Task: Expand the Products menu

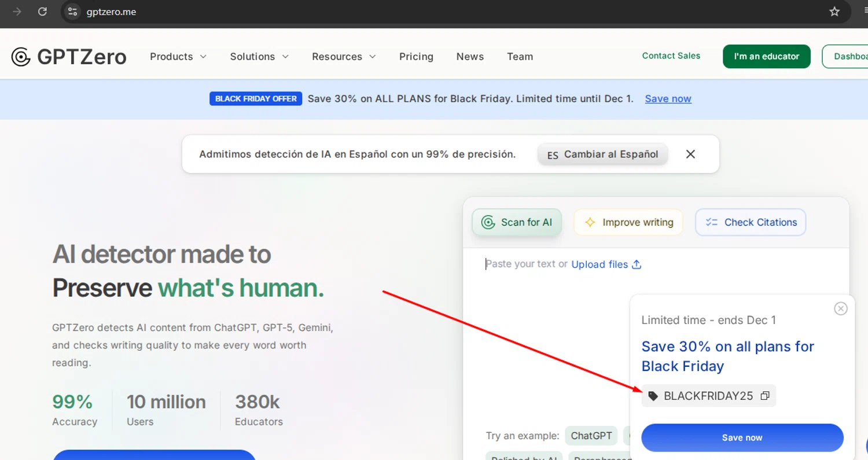Action: click(x=178, y=57)
